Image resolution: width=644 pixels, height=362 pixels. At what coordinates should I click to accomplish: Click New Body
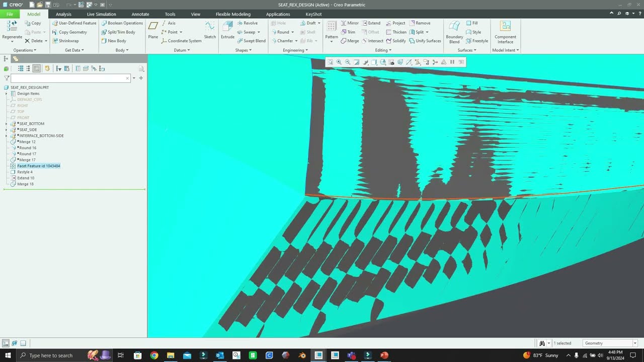114,41
